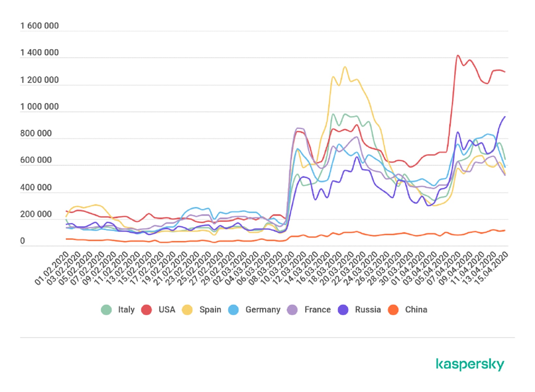Click the Russia purple legend circle
Image resolution: width=535 pixels, height=392 pixels.
pos(343,310)
